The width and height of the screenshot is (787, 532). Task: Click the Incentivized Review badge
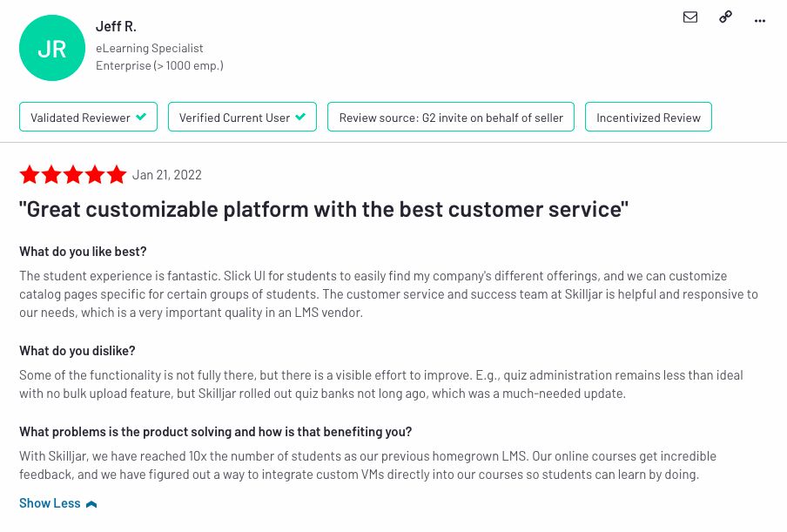click(649, 117)
